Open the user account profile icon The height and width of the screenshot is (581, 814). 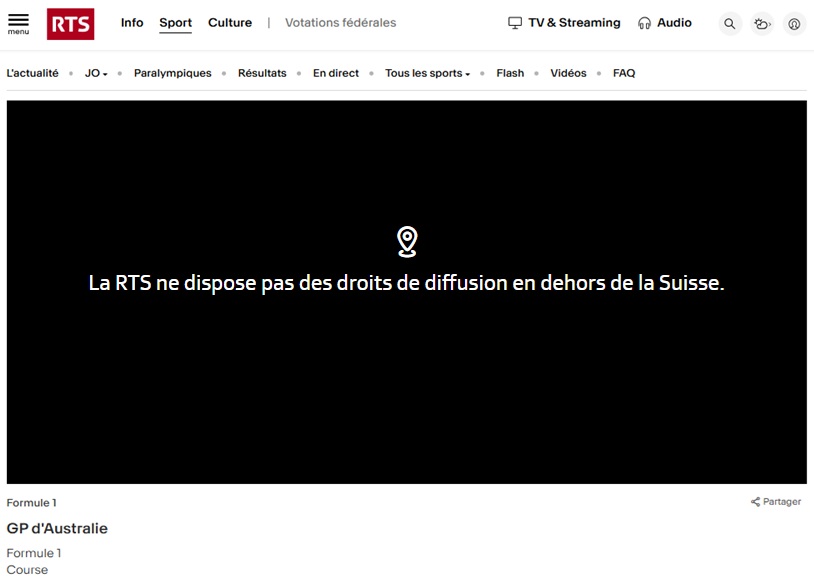tap(794, 23)
